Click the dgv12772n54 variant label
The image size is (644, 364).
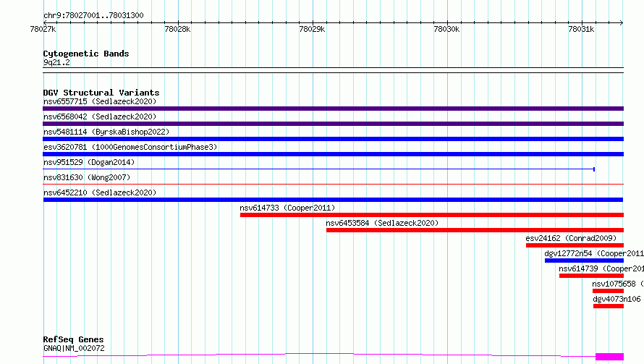coord(594,253)
